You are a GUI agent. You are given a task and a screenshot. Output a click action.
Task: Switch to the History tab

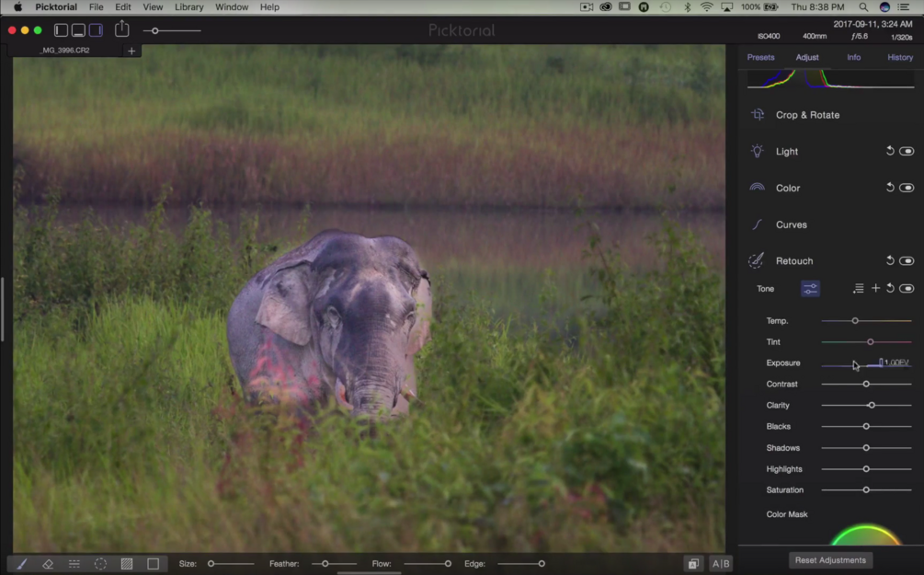(900, 57)
